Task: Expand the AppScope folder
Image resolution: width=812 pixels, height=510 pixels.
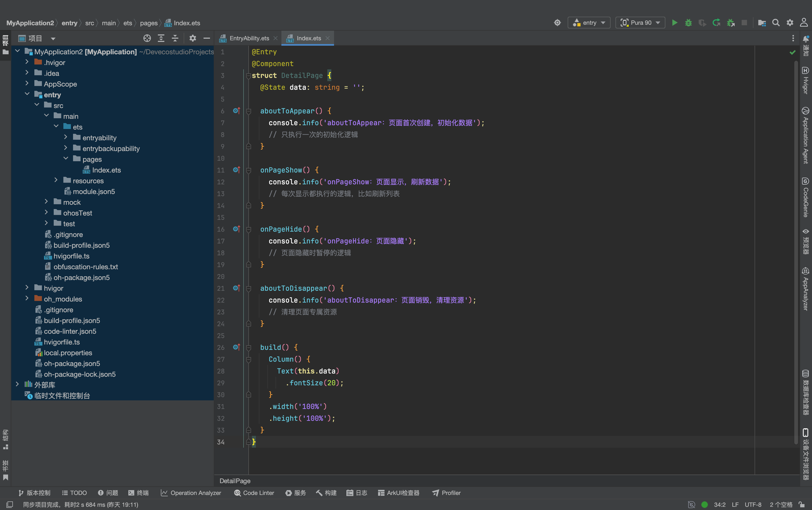Action: point(27,84)
